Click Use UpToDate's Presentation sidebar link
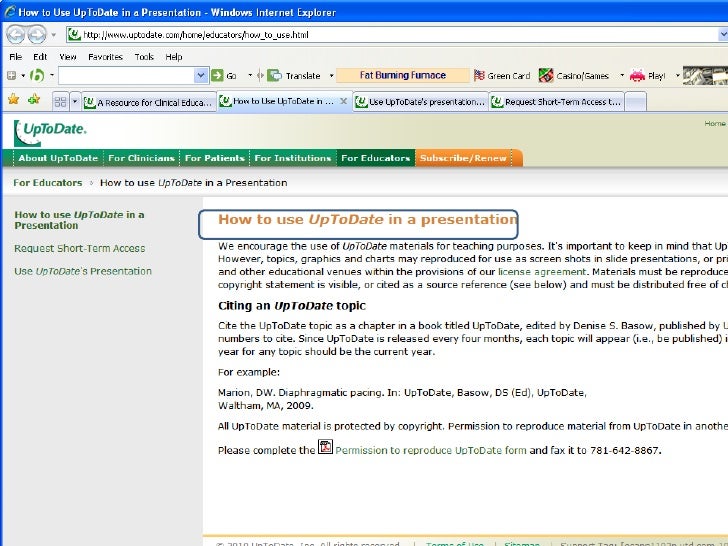 83,271
